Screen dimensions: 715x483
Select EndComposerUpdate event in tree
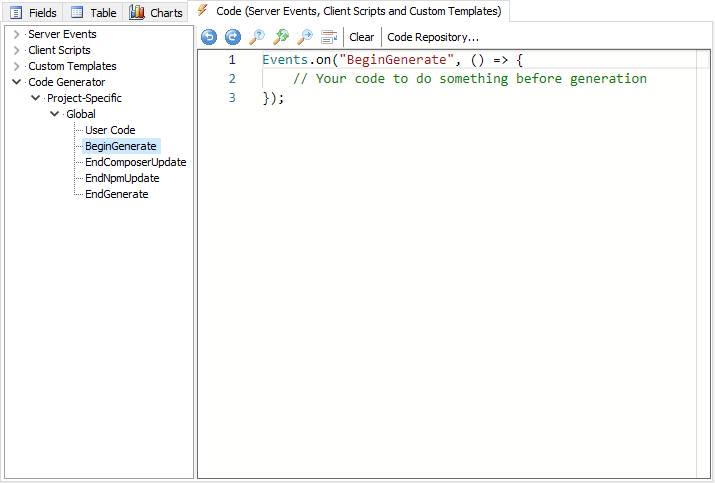[135, 162]
